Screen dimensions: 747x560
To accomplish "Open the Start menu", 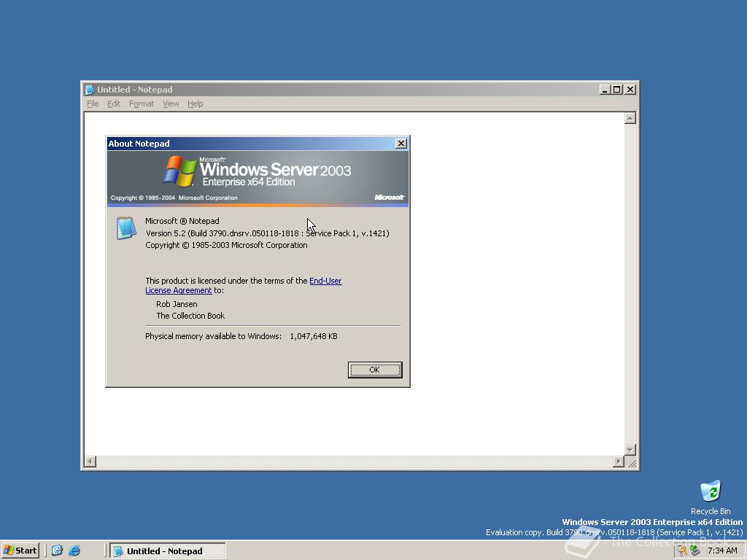I will pyautogui.click(x=20, y=551).
